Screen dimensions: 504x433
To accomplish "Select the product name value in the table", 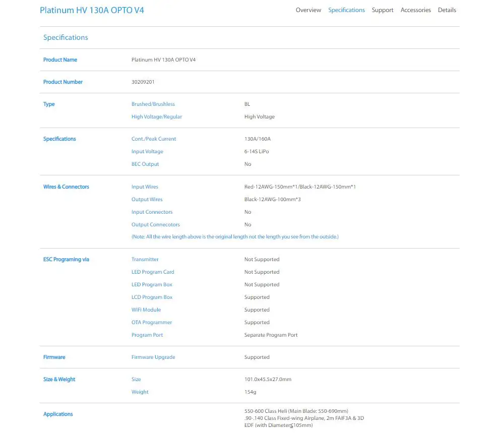I will (x=163, y=60).
